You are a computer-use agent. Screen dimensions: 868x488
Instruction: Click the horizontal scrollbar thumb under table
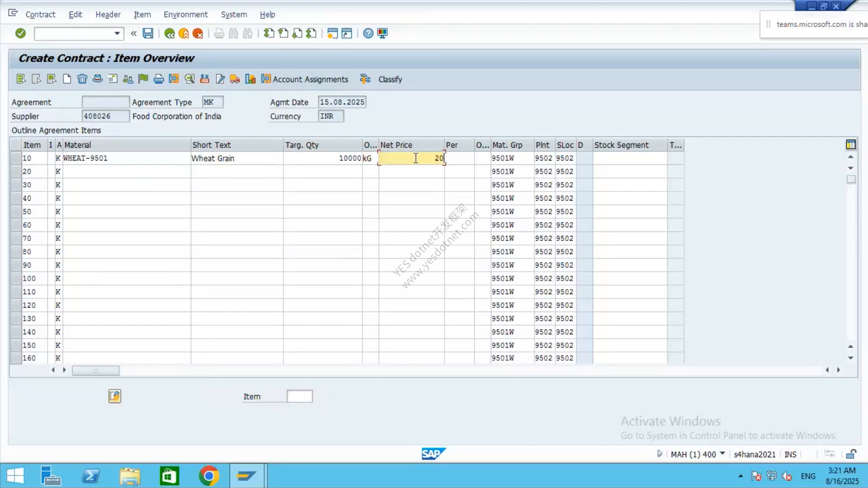[96, 371]
